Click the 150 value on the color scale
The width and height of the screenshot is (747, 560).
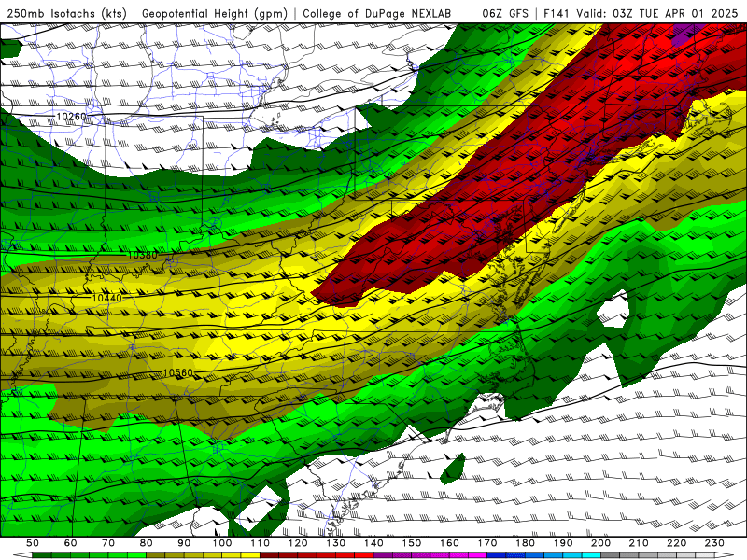tap(411, 543)
